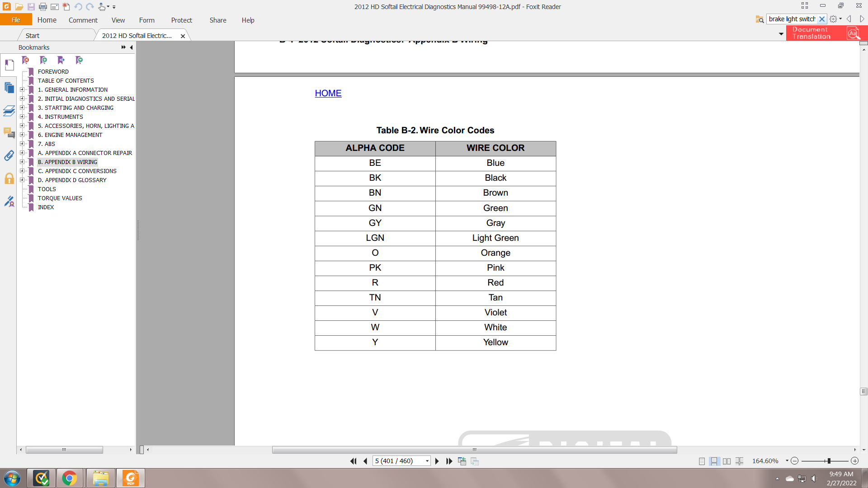Screen dimensions: 868x488
Task: Expand the 3. STARTING AND CHARGING bookmark
Action: (22, 108)
